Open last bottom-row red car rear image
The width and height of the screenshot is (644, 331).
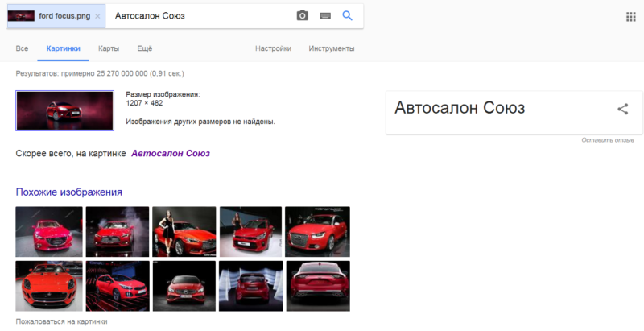(x=318, y=286)
